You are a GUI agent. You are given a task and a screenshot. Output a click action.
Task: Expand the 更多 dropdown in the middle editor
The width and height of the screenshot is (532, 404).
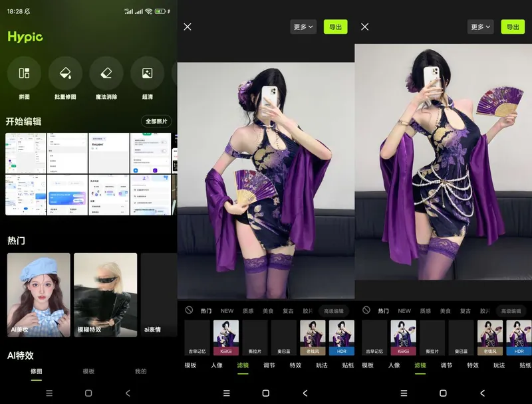click(303, 27)
